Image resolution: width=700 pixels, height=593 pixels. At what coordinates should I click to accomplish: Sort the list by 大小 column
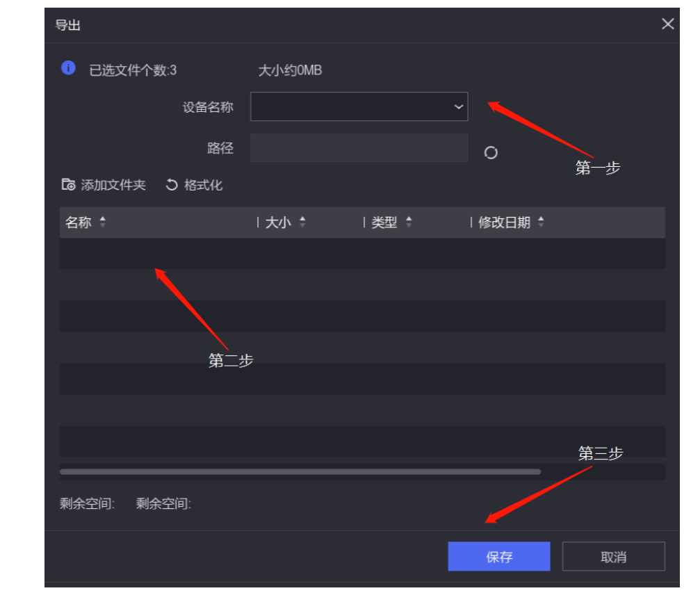pos(277,222)
